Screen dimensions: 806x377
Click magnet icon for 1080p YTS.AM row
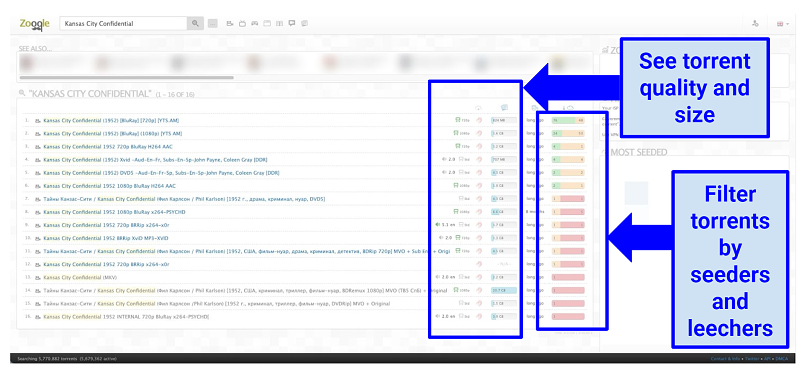click(x=479, y=133)
